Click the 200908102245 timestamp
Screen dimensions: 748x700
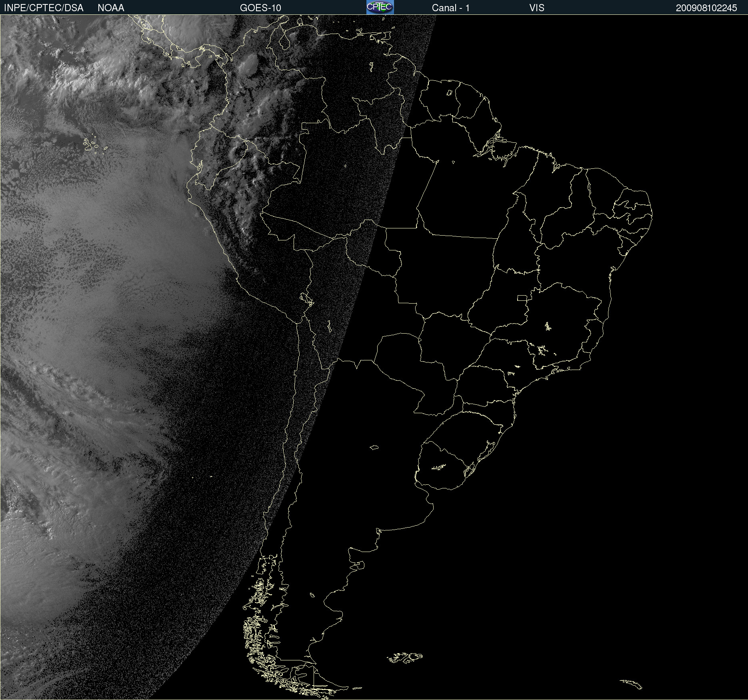click(x=706, y=8)
